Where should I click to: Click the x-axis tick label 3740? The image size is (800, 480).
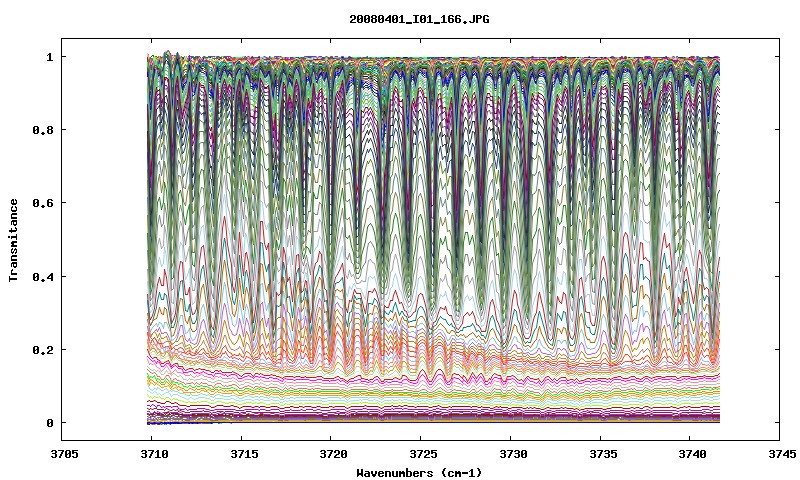coord(692,454)
